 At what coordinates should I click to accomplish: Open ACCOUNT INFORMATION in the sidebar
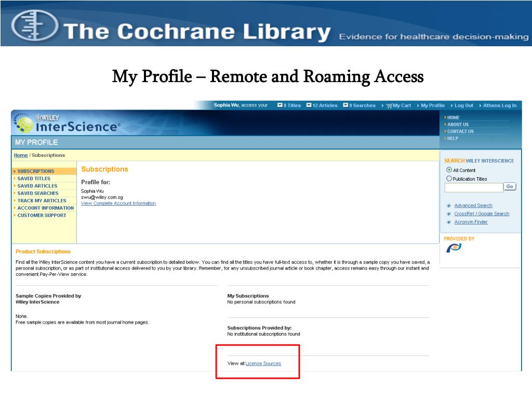(46, 208)
